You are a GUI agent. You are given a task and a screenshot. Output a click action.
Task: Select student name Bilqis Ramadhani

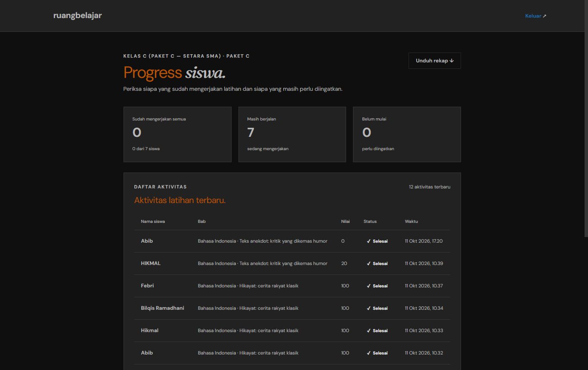tap(163, 308)
